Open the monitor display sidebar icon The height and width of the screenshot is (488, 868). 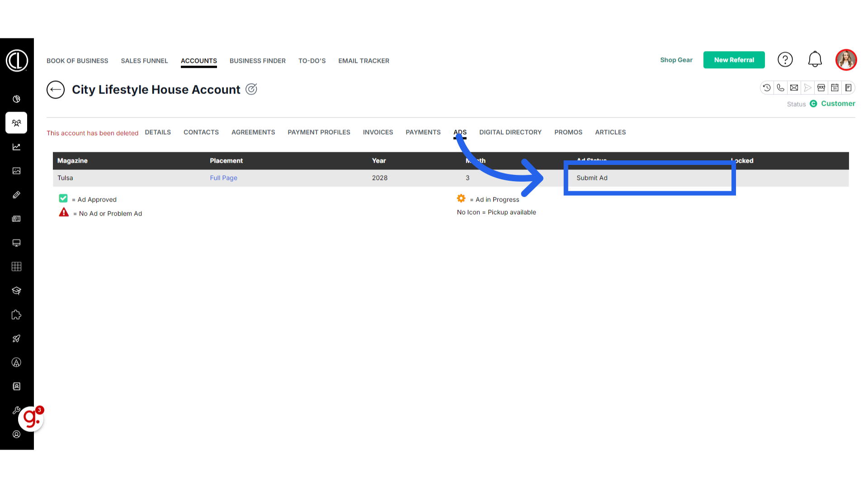pyautogui.click(x=16, y=243)
